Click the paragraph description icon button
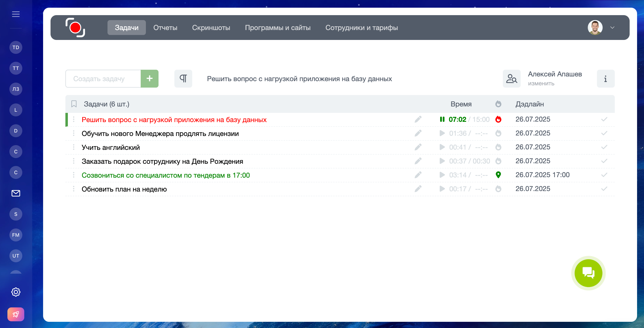This screenshot has width=644, height=328. (183, 79)
